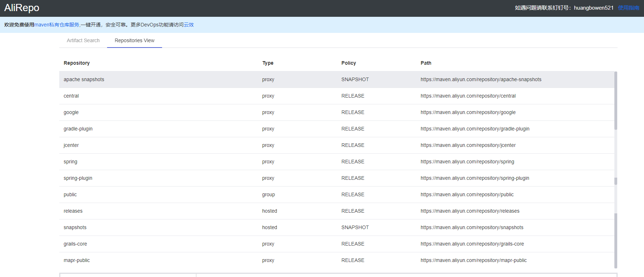Select the snapshots hosted repository name
Image resolution: width=644 pixels, height=277 pixels.
point(75,227)
